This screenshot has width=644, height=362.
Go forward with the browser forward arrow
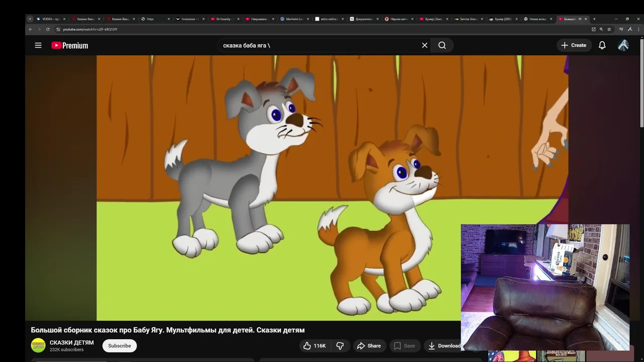39,29
